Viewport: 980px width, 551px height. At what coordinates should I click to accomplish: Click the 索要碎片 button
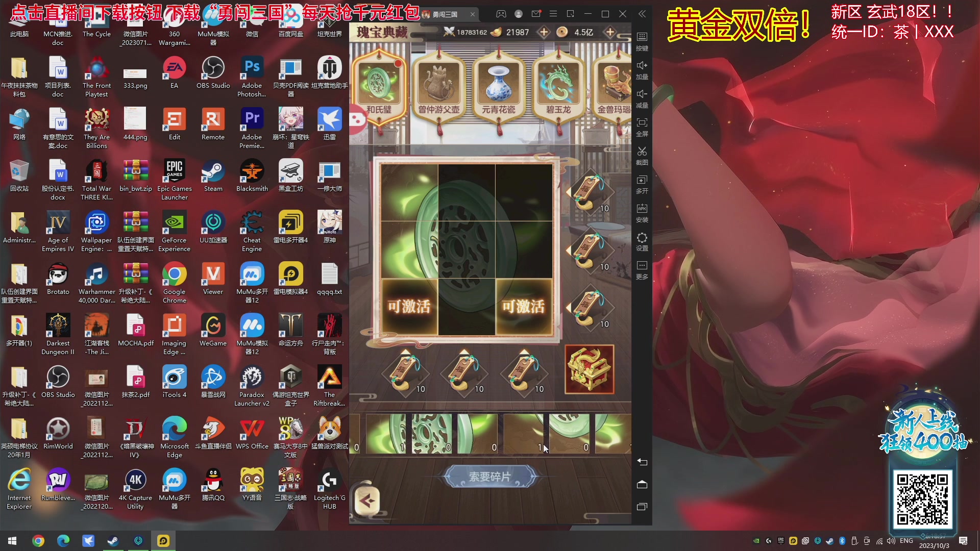point(490,477)
